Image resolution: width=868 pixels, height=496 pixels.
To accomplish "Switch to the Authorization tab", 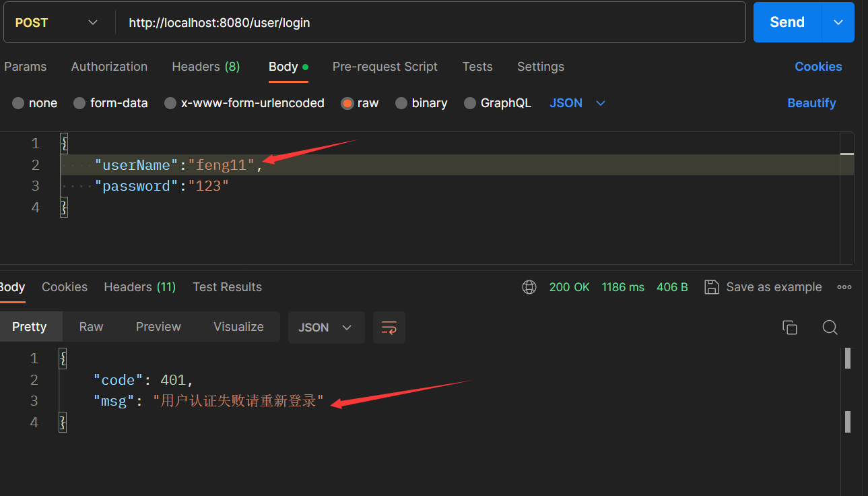I will click(x=109, y=67).
